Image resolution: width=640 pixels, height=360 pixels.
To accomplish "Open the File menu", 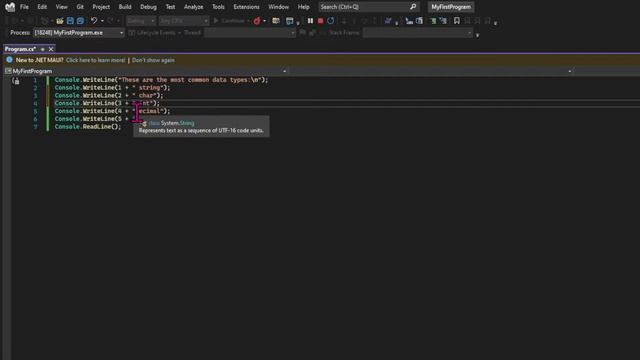I will tap(24, 7).
